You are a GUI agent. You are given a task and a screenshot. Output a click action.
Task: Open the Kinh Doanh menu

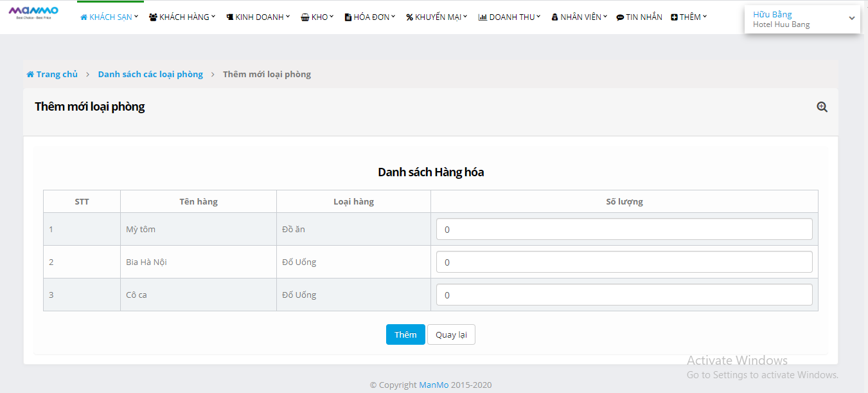(x=258, y=17)
